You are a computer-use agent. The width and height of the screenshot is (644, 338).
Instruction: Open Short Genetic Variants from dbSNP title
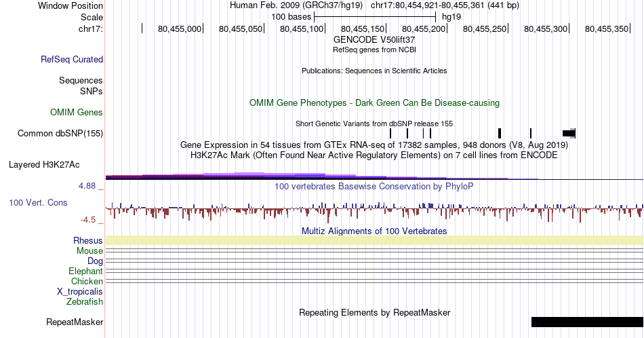[374, 124]
